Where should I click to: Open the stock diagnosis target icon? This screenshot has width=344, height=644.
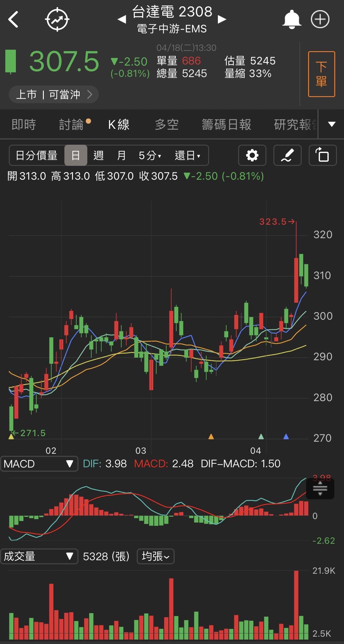click(x=57, y=19)
